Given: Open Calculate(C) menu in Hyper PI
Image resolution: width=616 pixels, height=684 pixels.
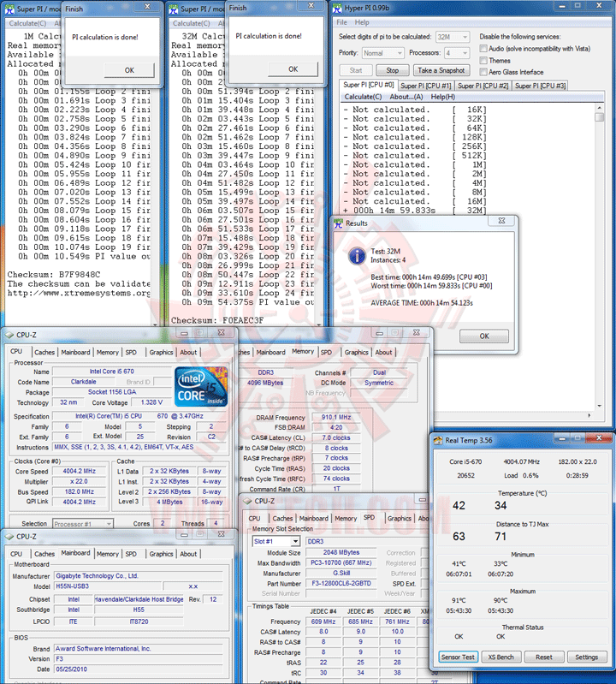Looking at the screenshot, I should (x=363, y=97).
